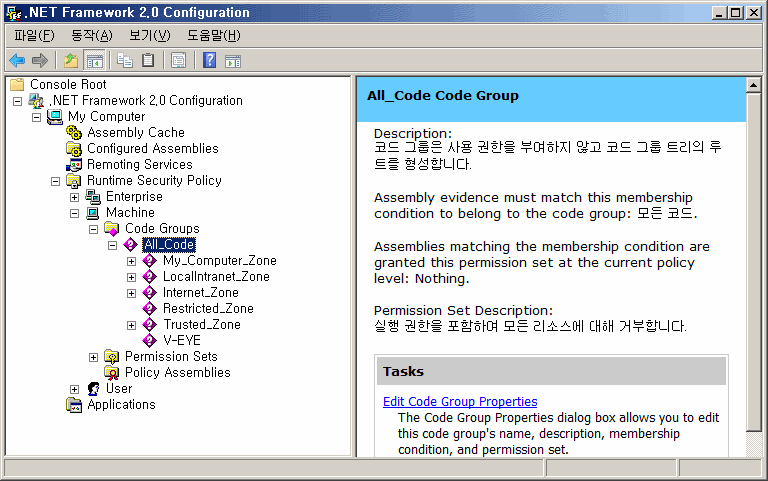Select the Remoting Services label
Screen dimensions: 768x481
(140, 165)
